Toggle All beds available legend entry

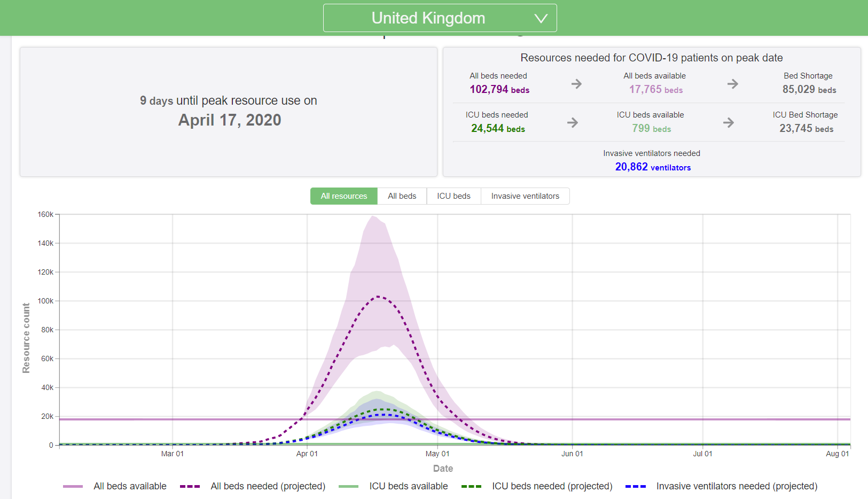[130, 486]
